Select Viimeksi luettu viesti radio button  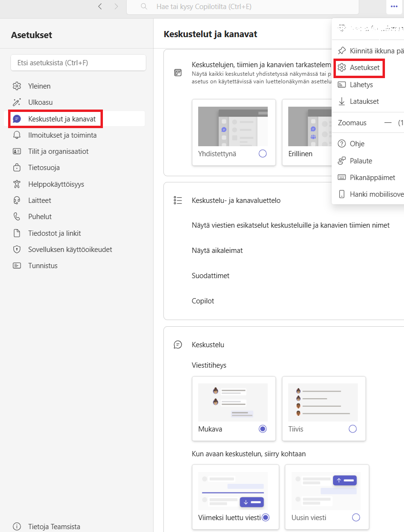pyautogui.click(x=266, y=517)
